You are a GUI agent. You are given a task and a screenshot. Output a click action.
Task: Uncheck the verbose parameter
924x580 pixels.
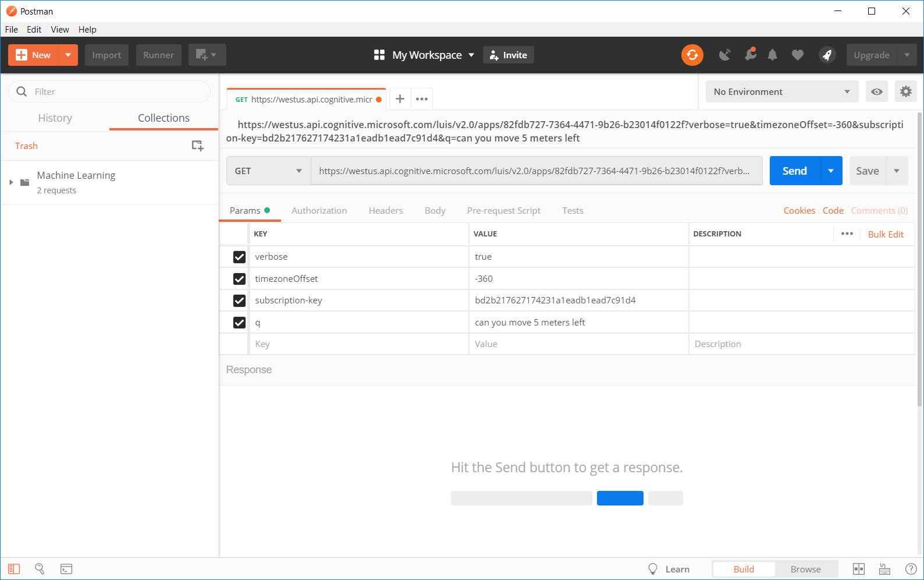point(239,257)
